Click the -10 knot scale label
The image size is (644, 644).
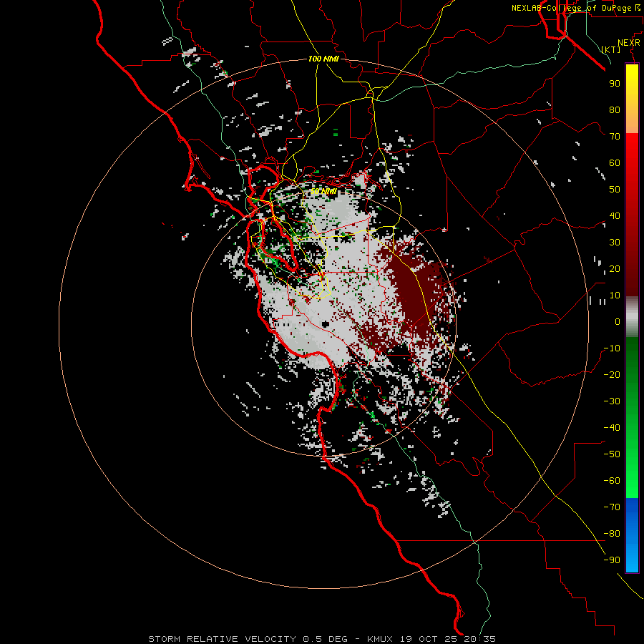(x=612, y=348)
